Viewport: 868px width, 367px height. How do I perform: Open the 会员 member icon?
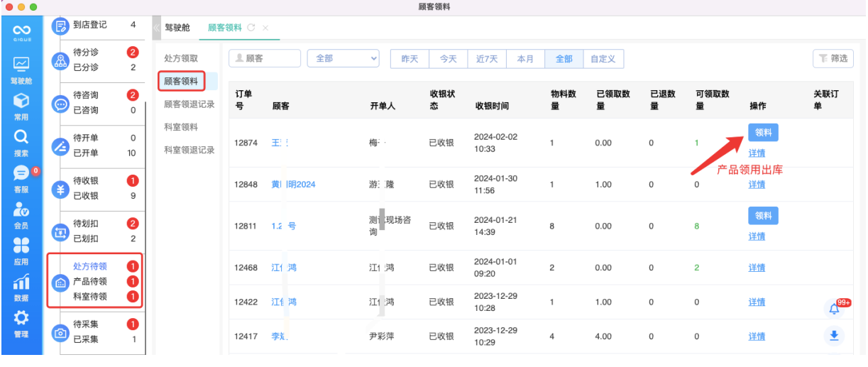coord(21,209)
